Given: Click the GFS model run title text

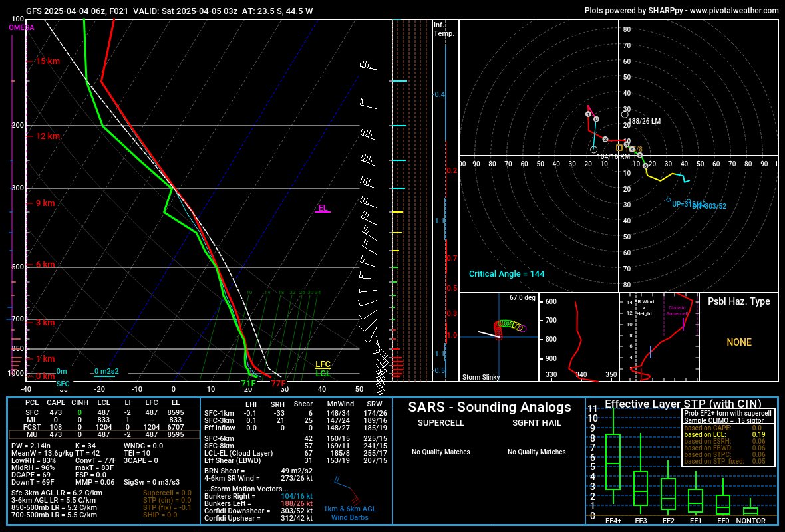Looking at the screenshot, I should tap(169, 11).
